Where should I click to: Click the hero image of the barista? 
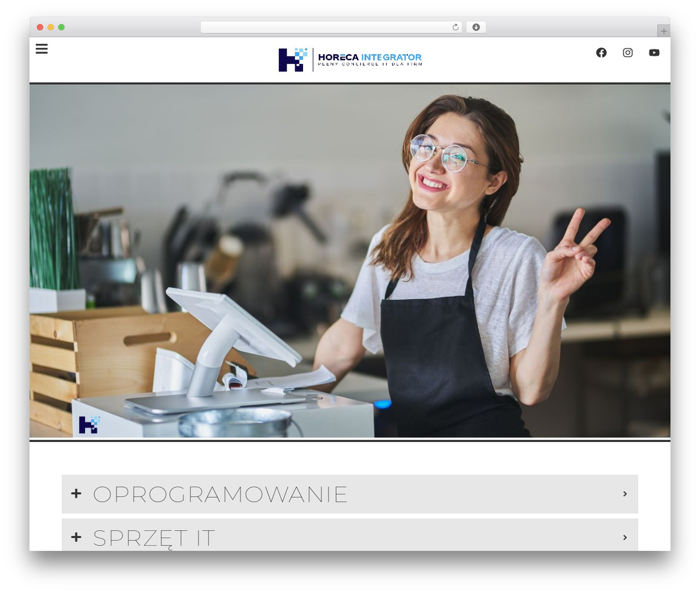[350, 261]
